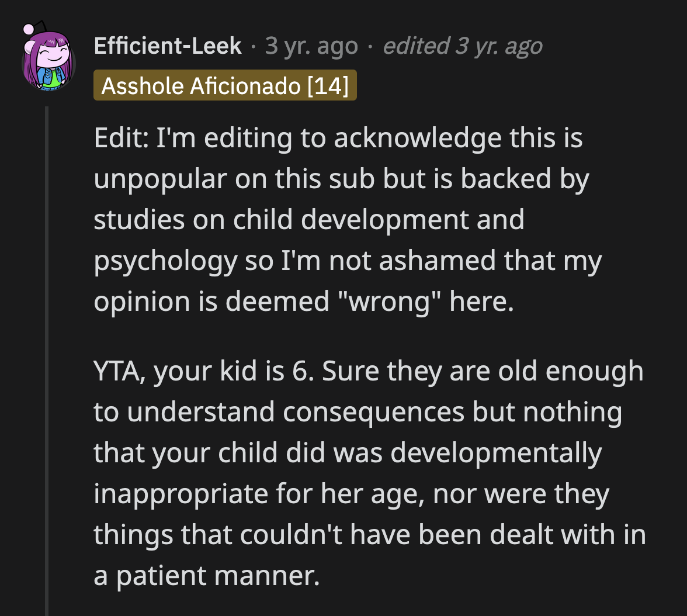Click the Asshole Aficionado [14] flair badge
The image size is (687, 616).
click(x=225, y=85)
